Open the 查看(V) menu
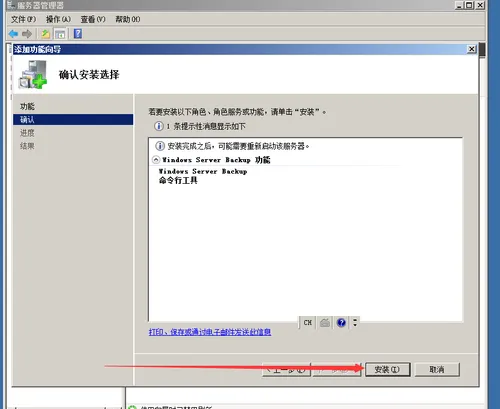Image resolution: width=500 pixels, height=409 pixels. 93,19
